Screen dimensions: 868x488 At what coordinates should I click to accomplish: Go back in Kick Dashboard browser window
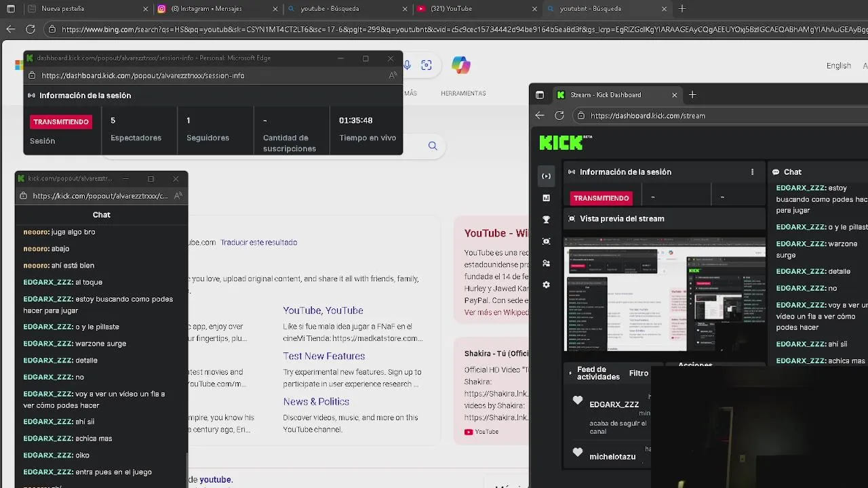pos(540,115)
